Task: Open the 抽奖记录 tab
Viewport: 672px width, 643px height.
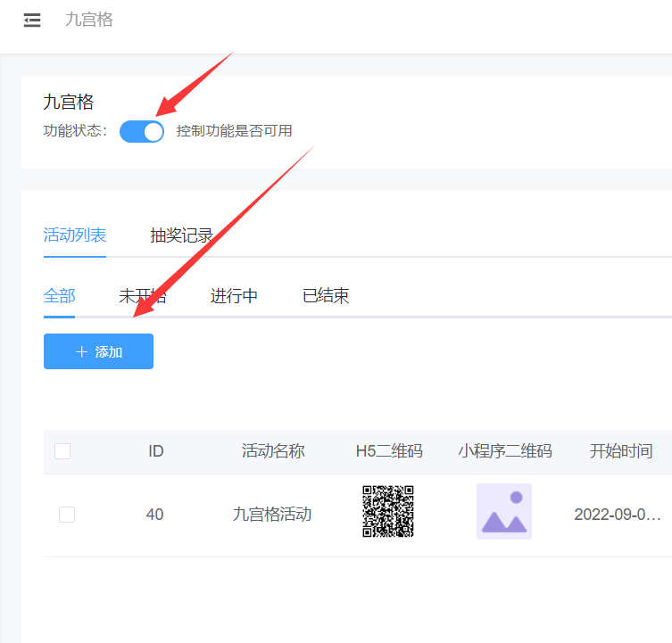Action: point(181,236)
